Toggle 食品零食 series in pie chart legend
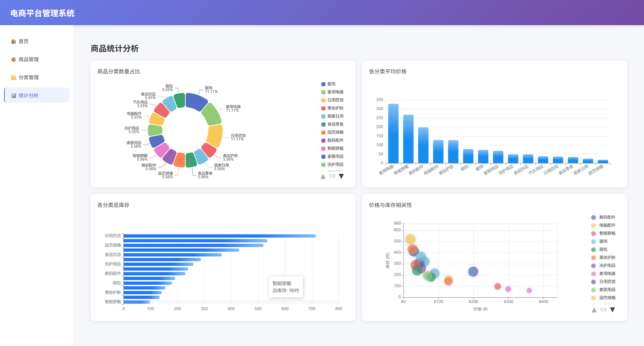 pyautogui.click(x=332, y=124)
